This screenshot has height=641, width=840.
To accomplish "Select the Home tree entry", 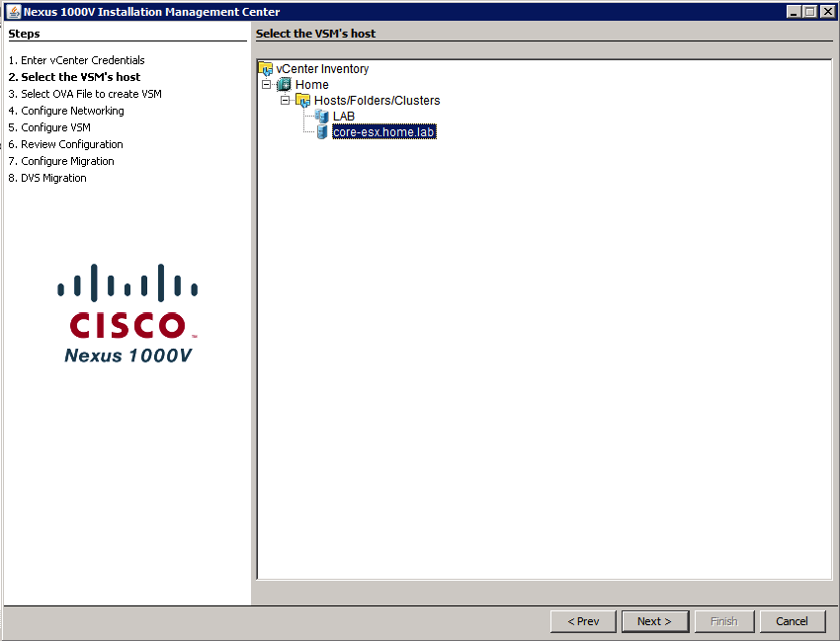I will tap(311, 85).
